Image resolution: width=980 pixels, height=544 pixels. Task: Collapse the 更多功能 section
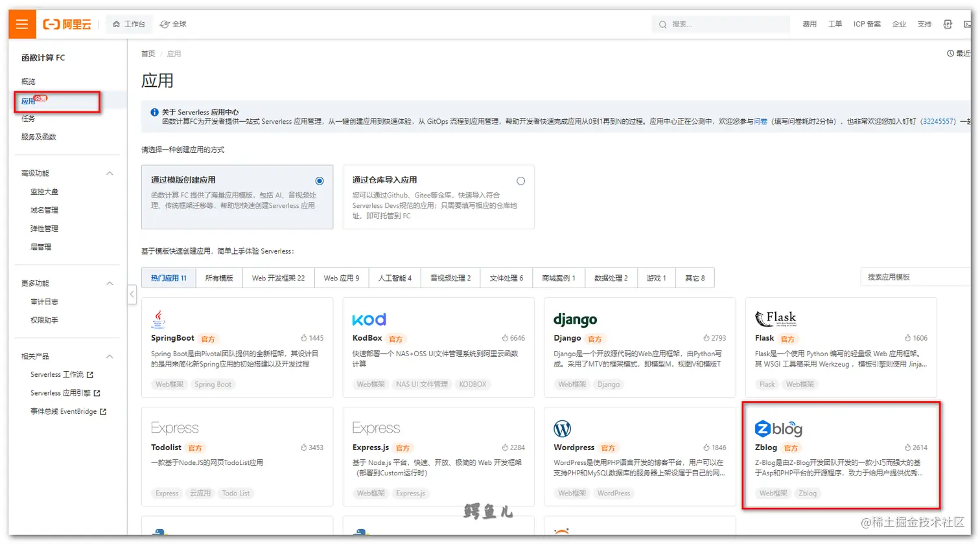(x=110, y=283)
